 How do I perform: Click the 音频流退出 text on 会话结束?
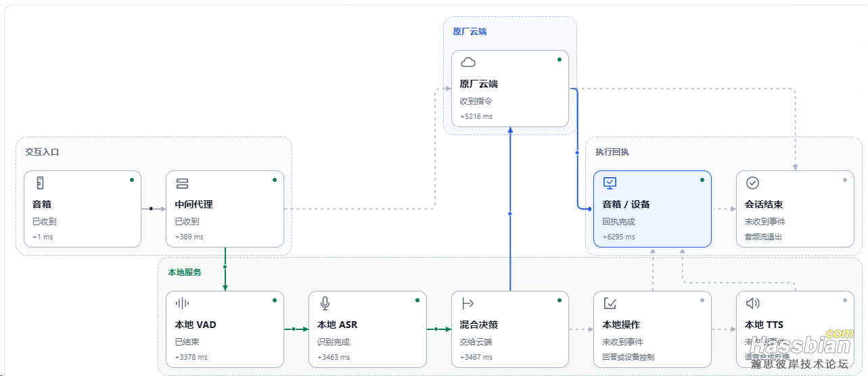[x=764, y=237]
